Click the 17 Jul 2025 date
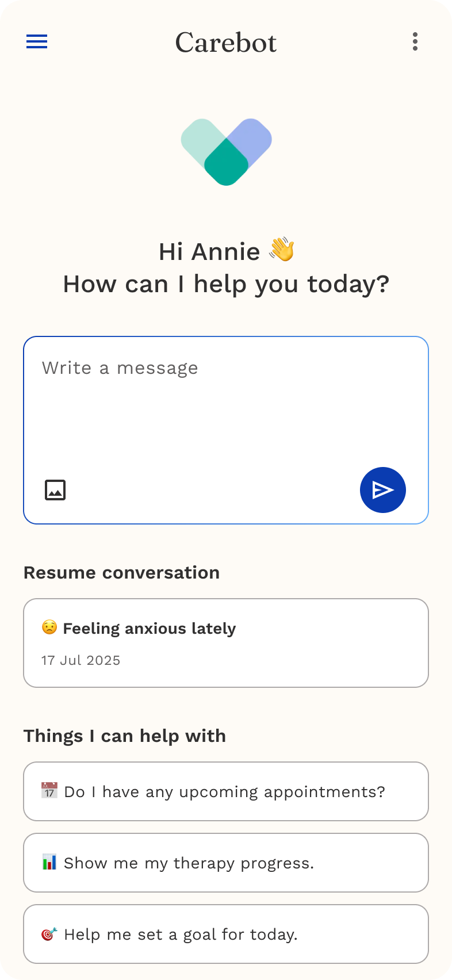Image resolution: width=452 pixels, height=980 pixels. coord(81,660)
